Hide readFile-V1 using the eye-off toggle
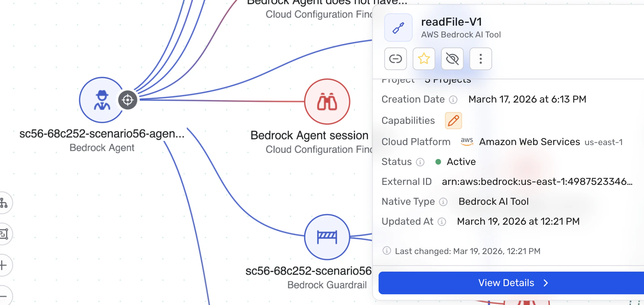The height and width of the screenshot is (305, 644). coord(452,59)
